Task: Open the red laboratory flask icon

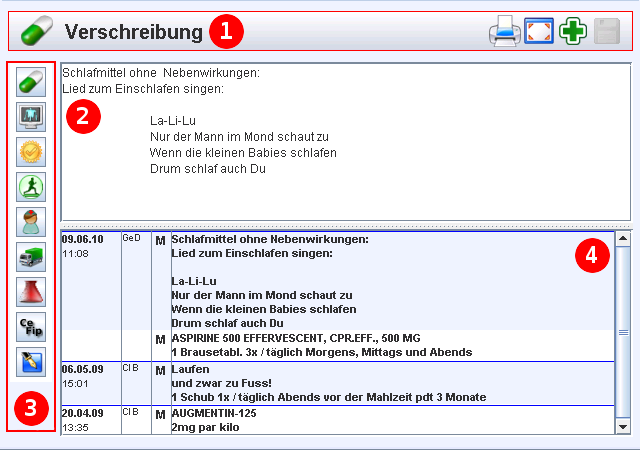Action: point(31,292)
